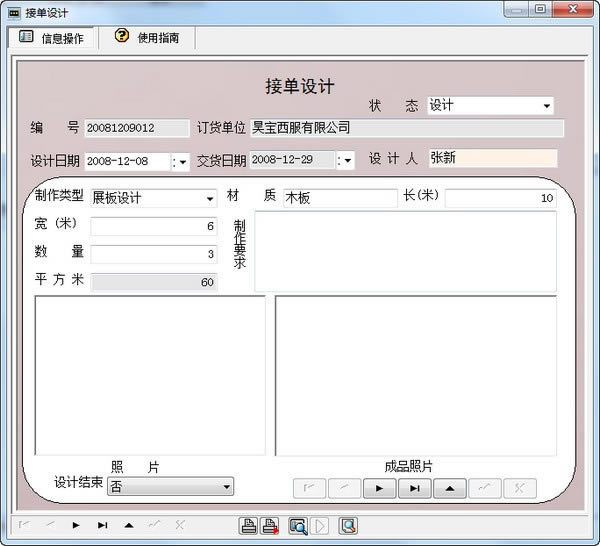Open the 设计日期 date picker arrow
This screenshot has width=600, height=546.
click(x=183, y=162)
